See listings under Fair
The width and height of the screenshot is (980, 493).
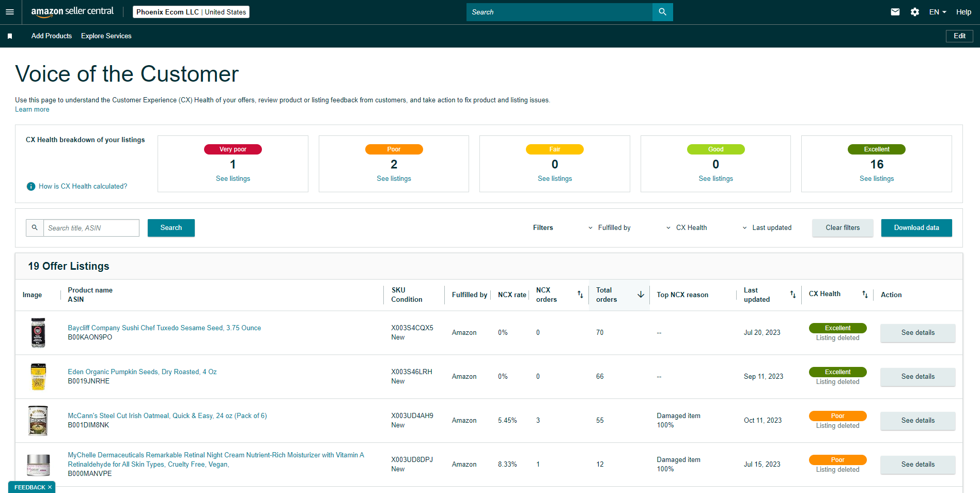[x=555, y=179]
